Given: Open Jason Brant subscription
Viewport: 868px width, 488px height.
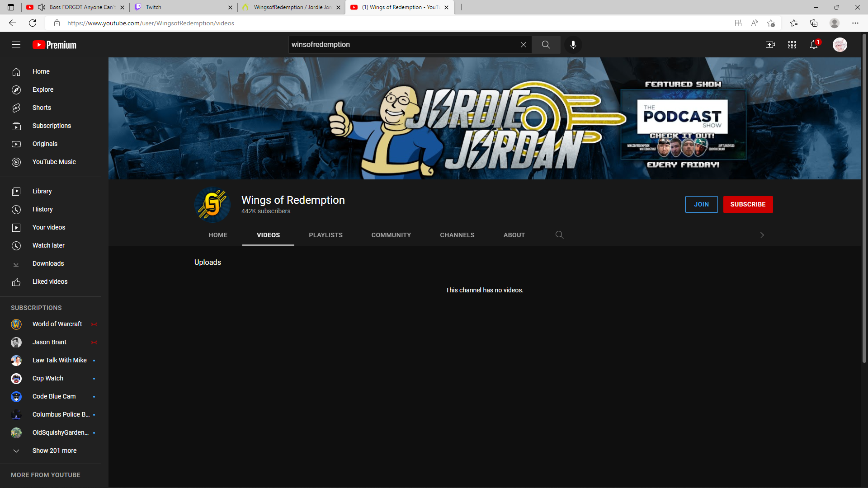Looking at the screenshot, I should (x=51, y=342).
